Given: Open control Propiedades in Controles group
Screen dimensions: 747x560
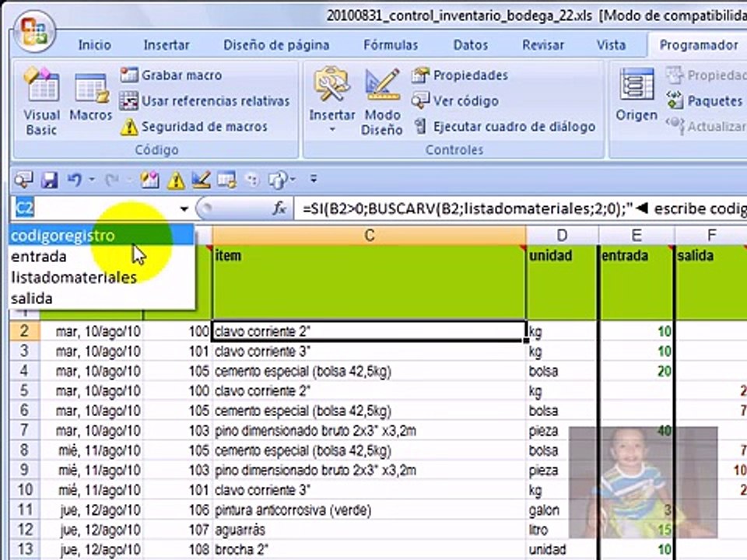Looking at the screenshot, I should point(459,75).
